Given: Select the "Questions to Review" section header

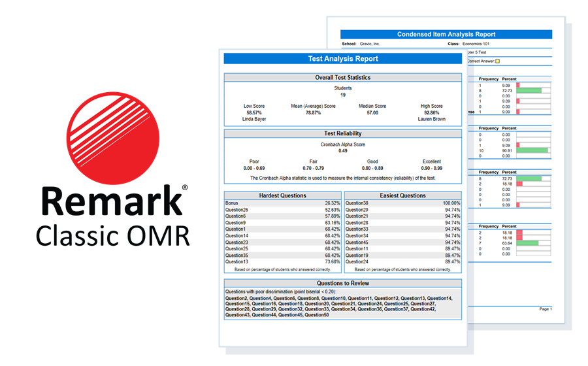Looking at the screenshot, I should point(343,283).
